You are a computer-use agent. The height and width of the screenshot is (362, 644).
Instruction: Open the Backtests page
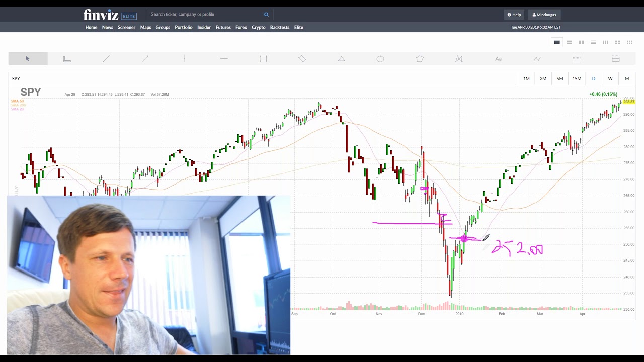(x=280, y=27)
